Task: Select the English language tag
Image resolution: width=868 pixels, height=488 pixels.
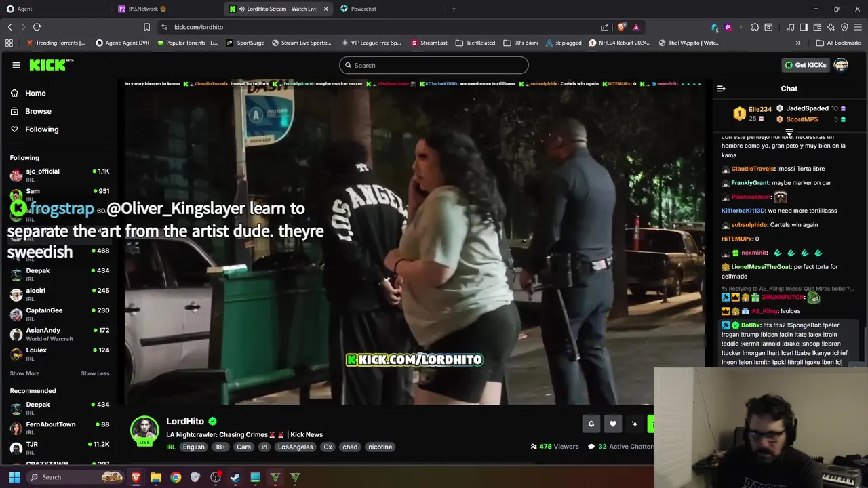Action: point(193,447)
